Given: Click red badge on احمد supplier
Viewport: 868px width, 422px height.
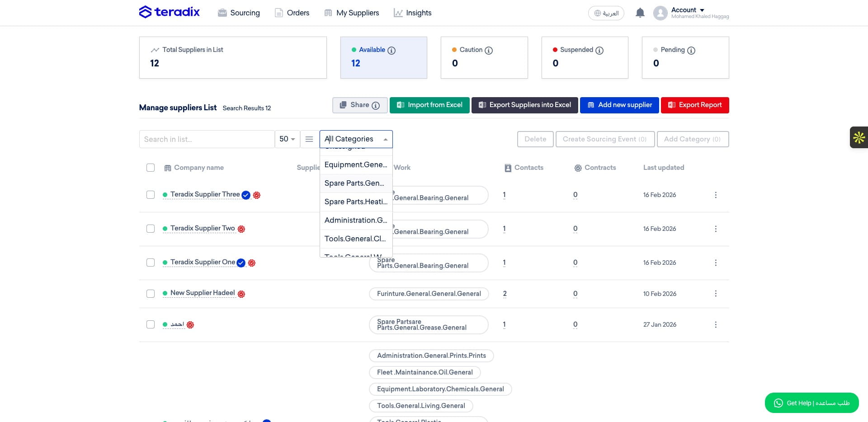Looking at the screenshot, I should 190,325.
